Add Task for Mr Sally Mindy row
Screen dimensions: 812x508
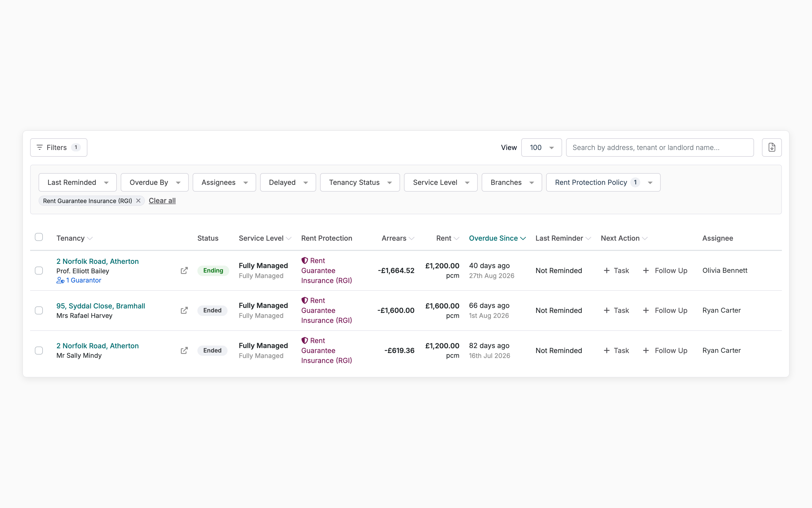point(616,351)
